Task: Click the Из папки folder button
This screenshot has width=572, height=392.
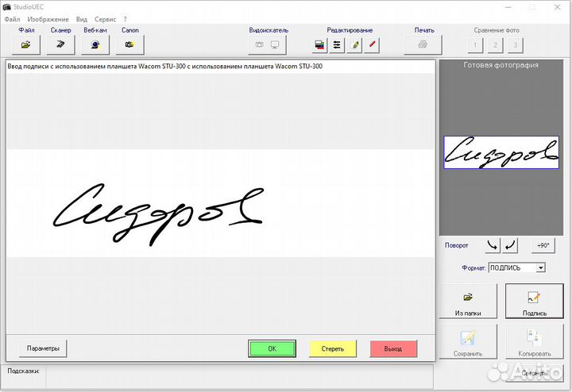Action: click(x=468, y=301)
